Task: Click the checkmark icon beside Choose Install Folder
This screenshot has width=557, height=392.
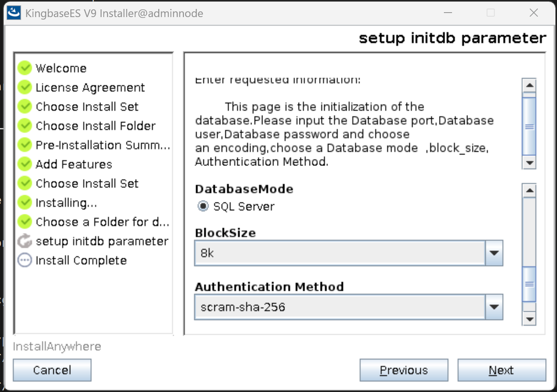Action: tap(25, 126)
